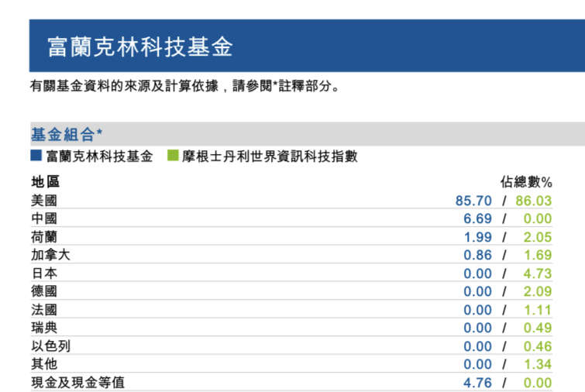This screenshot has height=392, width=585.
Task: Select the 美國 row label
Action: tap(43, 201)
